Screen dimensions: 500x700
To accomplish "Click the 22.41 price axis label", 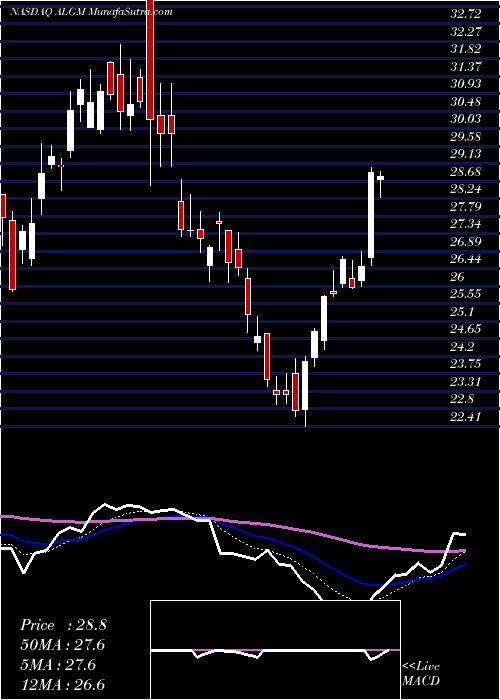I will tap(466, 417).
